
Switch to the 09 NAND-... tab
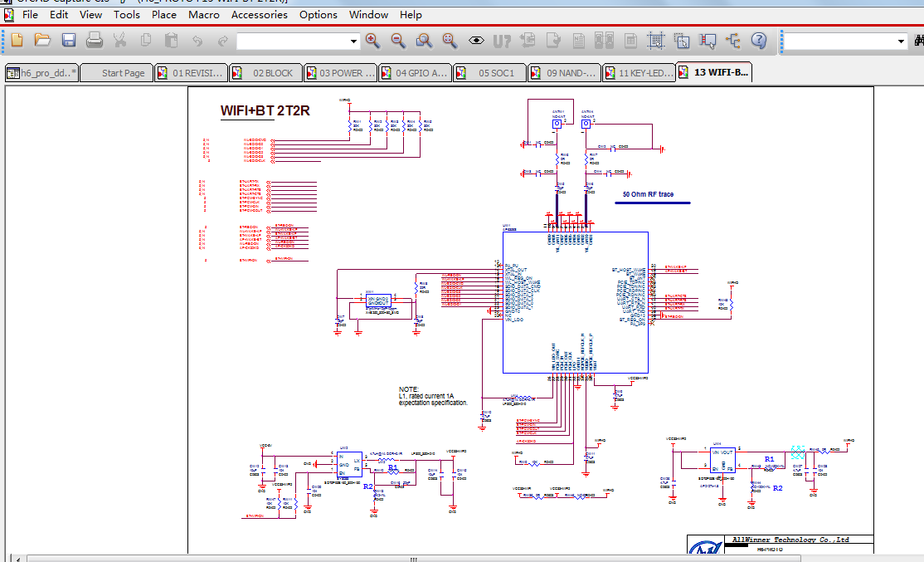click(565, 73)
